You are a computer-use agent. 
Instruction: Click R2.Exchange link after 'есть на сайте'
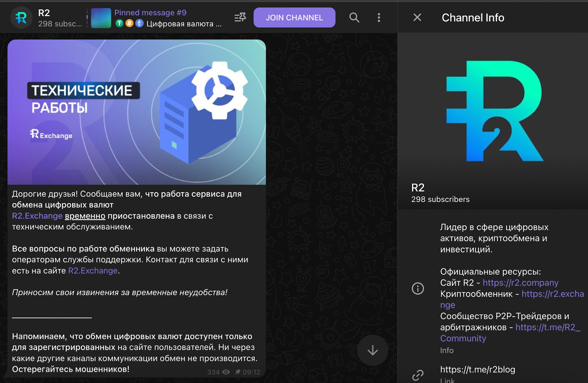93,271
